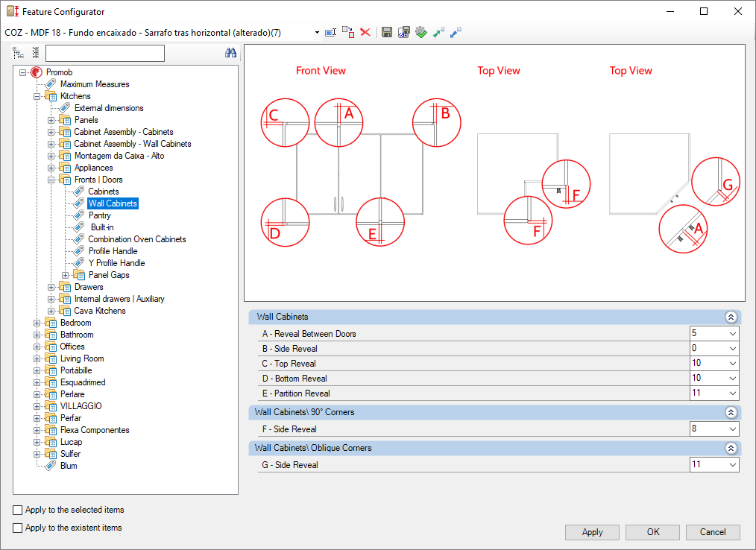Open the C - Top Reveal value dropdown
The height and width of the screenshot is (550, 756).
[732, 364]
